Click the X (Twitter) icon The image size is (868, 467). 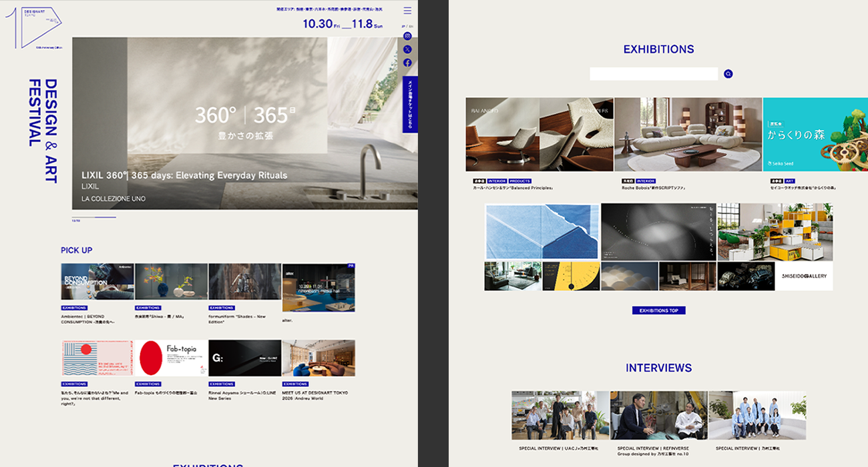click(407, 49)
